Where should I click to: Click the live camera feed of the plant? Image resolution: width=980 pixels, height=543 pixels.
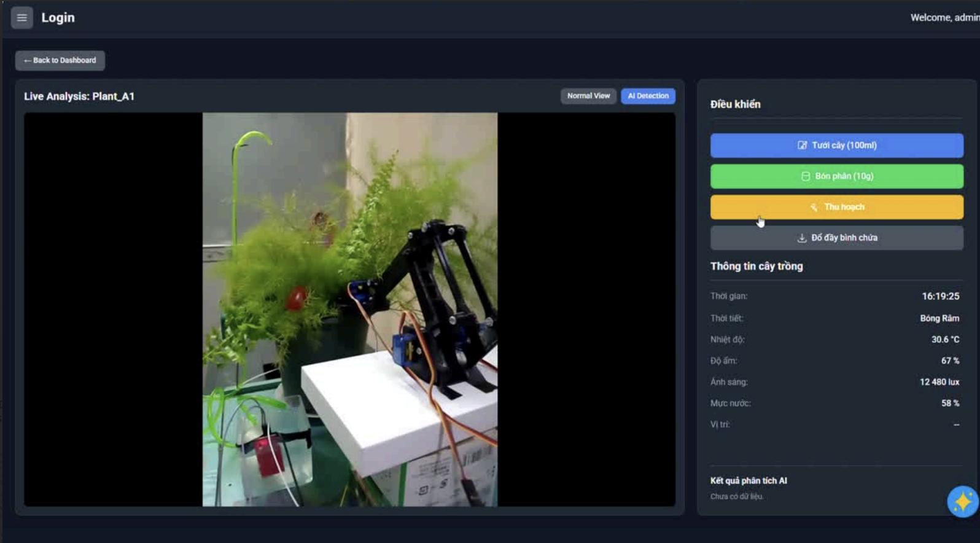349,309
